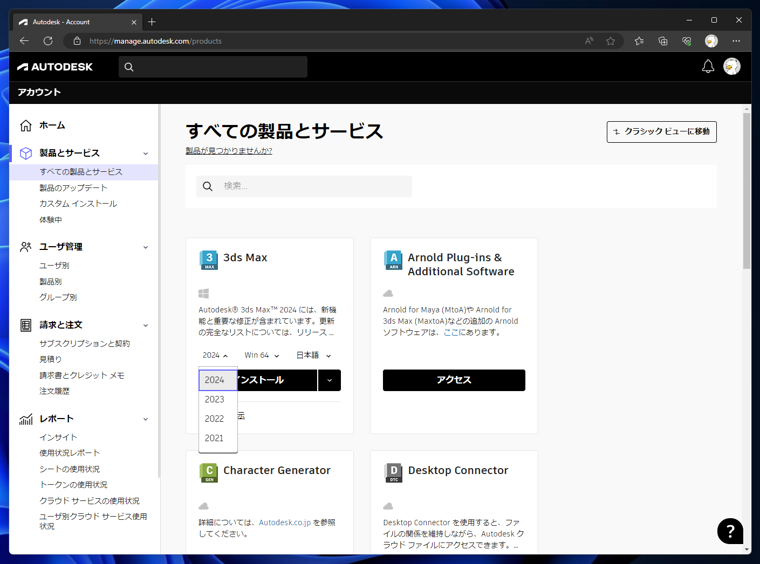760x564 pixels.
Task: Click the Arnold product icon
Action: (x=393, y=260)
